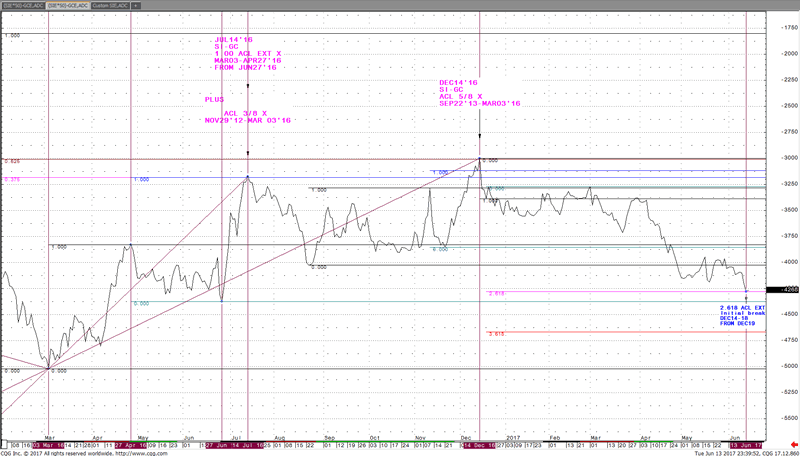Click the red 3.618 extension label
This screenshot has height=456, width=800.
pos(496,334)
